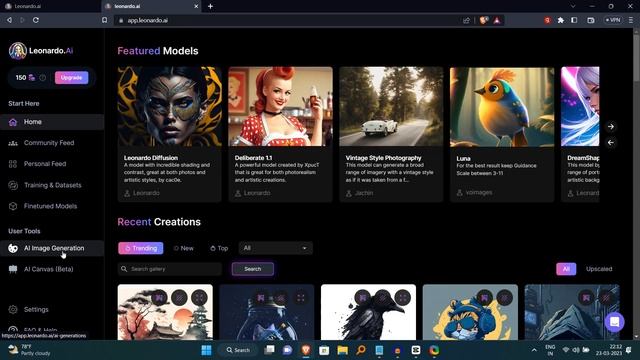
Task: Select the New filter
Action: [x=183, y=248]
